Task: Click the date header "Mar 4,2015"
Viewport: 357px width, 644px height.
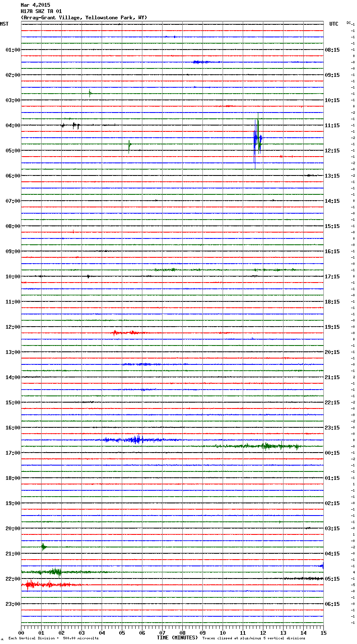Action: coord(35,5)
